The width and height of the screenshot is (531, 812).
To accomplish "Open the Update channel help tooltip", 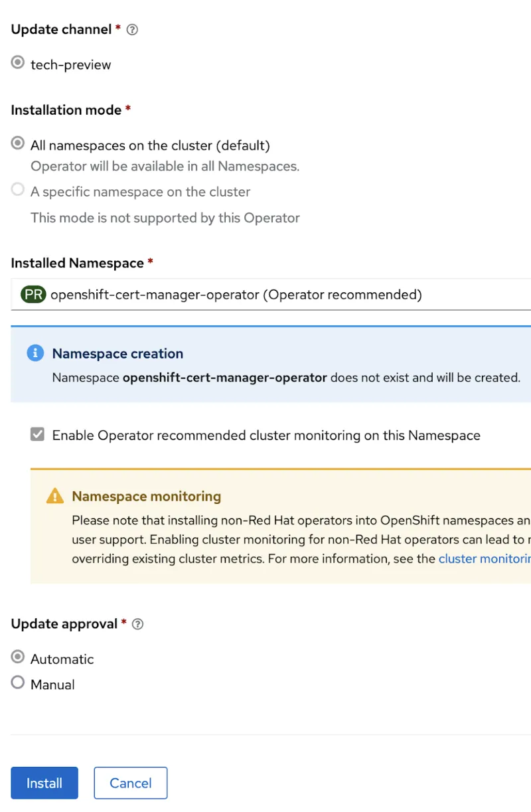I will [131, 29].
